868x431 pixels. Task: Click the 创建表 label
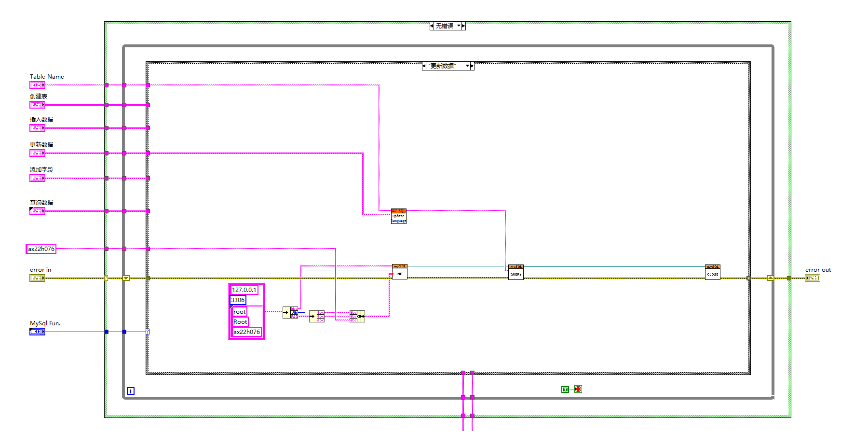(x=39, y=97)
